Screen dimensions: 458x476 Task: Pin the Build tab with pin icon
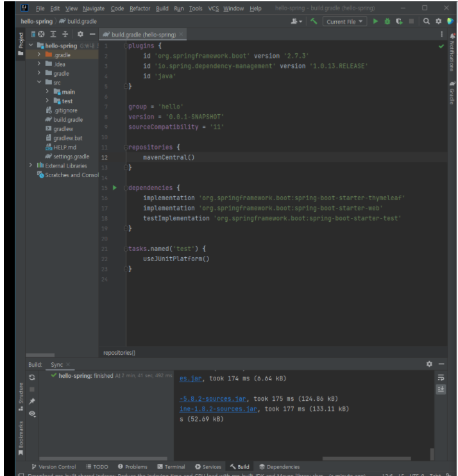coord(32,402)
